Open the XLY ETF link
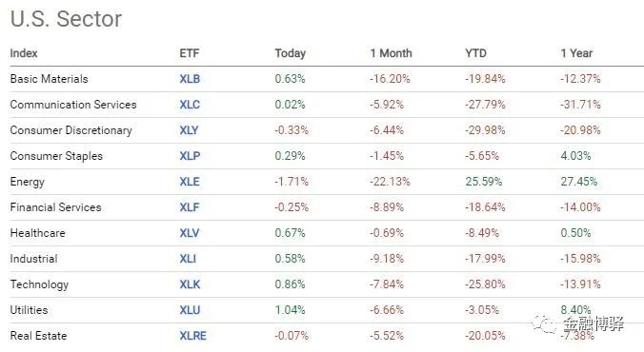 click(189, 130)
